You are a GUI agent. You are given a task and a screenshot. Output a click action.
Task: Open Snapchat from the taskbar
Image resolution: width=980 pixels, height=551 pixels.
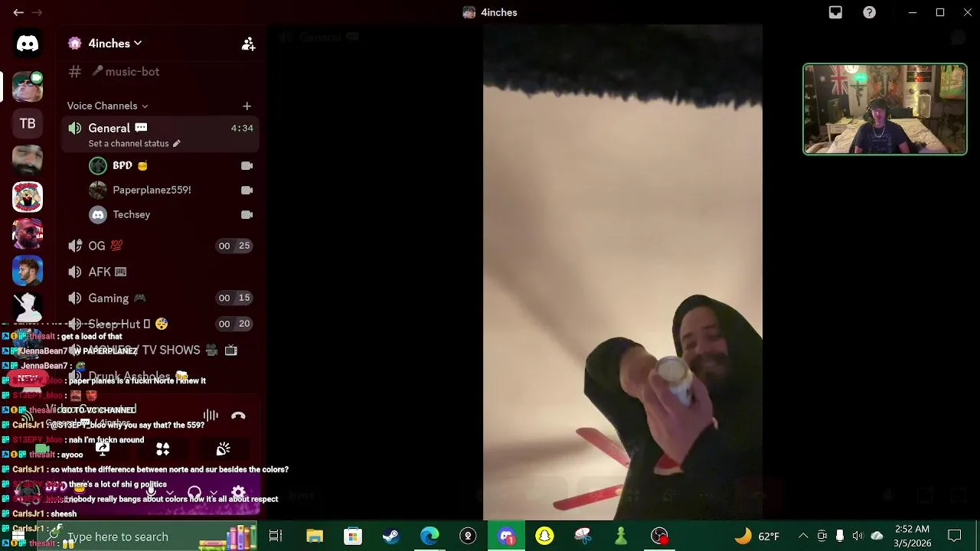point(544,536)
